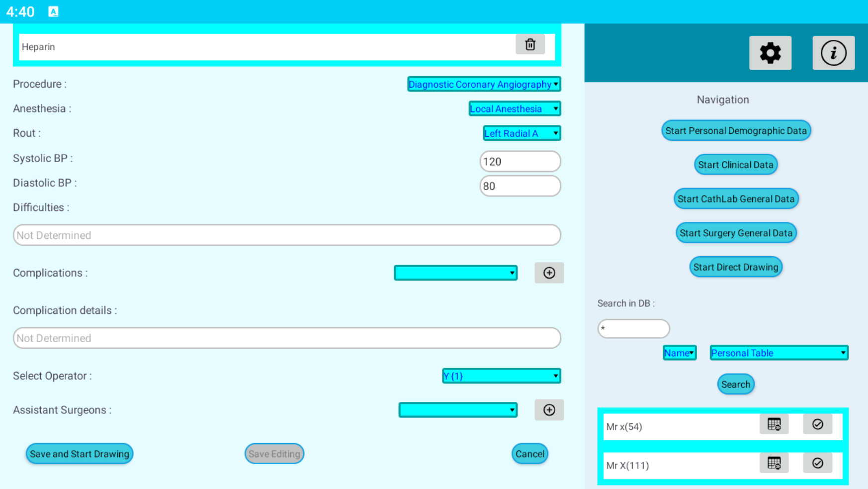Open table view icon for Mr x(54)
The image size is (868, 489).
click(x=774, y=424)
